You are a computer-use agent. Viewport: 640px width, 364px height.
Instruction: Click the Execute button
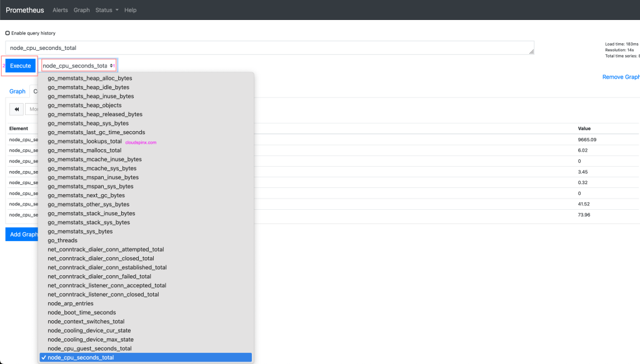click(x=21, y=66)
